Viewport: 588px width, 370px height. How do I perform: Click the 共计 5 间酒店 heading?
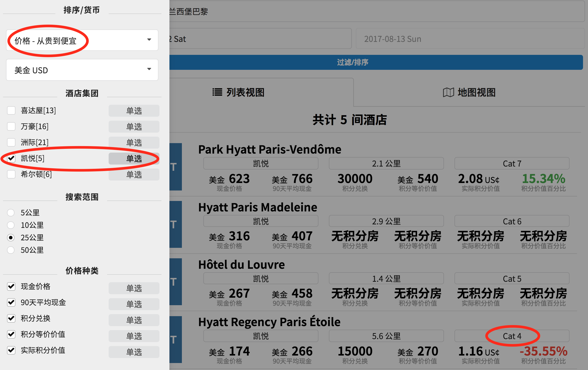(x=350, y=120)
